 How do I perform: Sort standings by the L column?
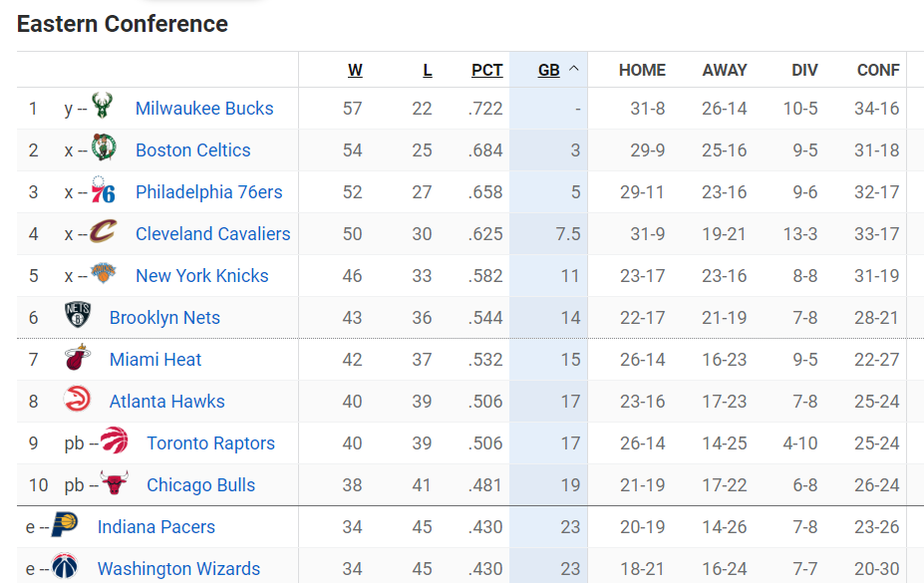427,70
